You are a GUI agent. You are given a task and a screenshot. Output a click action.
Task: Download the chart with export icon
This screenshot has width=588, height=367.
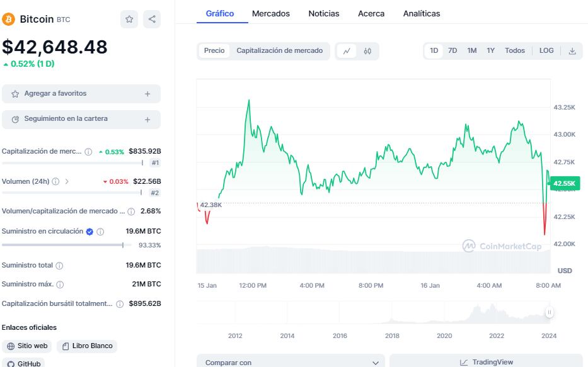pos(573,50)
